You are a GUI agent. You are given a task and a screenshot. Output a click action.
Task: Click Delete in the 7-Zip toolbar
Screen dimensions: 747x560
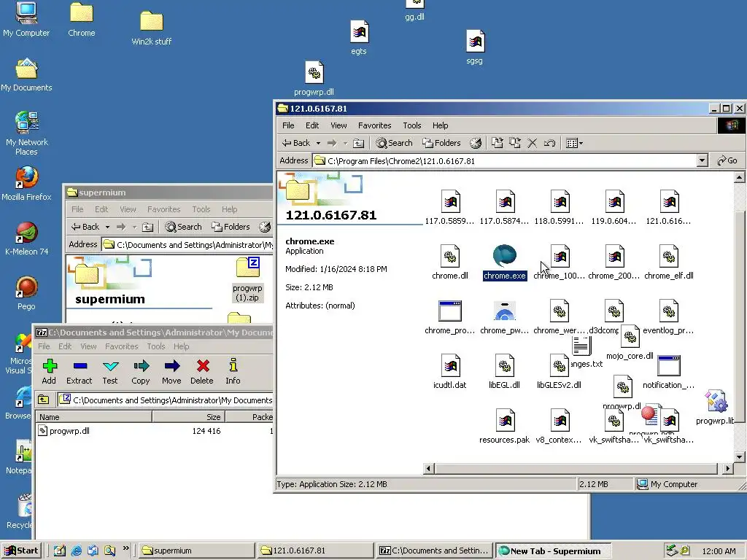click(x=202, y=371)
